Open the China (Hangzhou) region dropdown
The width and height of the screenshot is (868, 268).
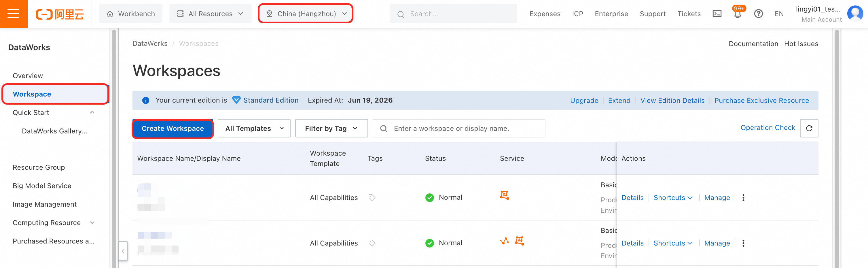click(x=306, y=14)
